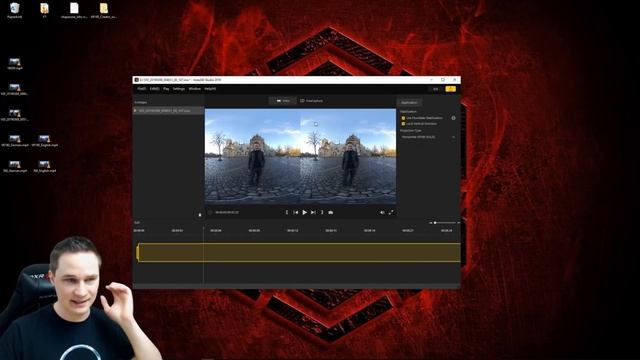Image resolution: width=640 pixels, height=360 pixels.
Task: Open the Window menu
Action: pyautogui.click(x=194, y=89)
